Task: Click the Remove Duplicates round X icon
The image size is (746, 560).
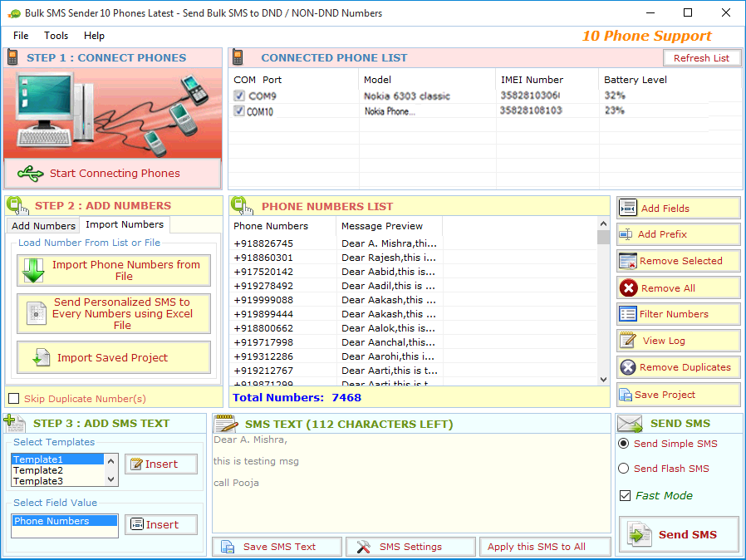Action: point(628,367)
